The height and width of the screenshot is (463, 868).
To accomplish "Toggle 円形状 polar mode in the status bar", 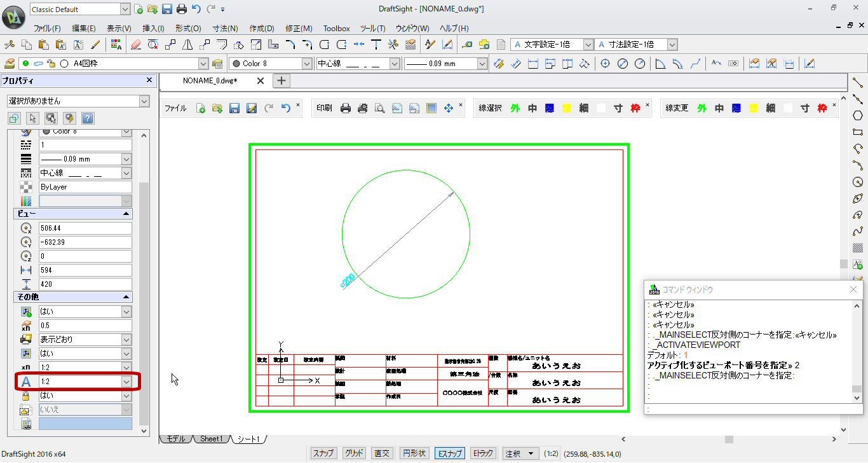I will pyautogui.click(x=414, y=453).
